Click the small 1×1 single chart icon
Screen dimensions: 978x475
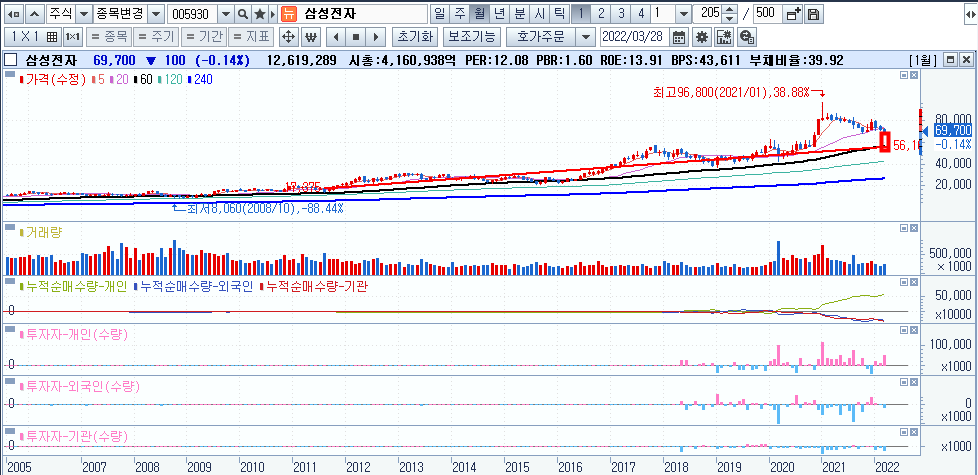click(72, 37)
